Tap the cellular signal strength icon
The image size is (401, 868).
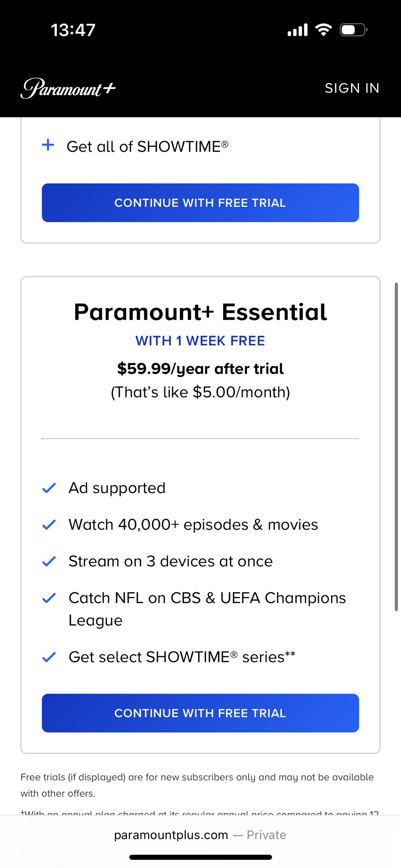pos(297,30)
